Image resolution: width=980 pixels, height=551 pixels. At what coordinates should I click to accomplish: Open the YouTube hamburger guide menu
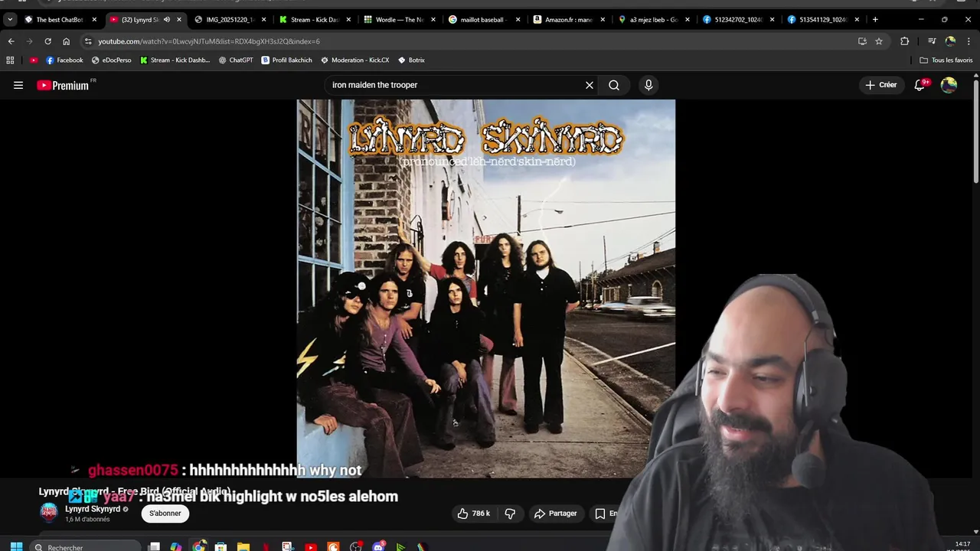[18, 85]
